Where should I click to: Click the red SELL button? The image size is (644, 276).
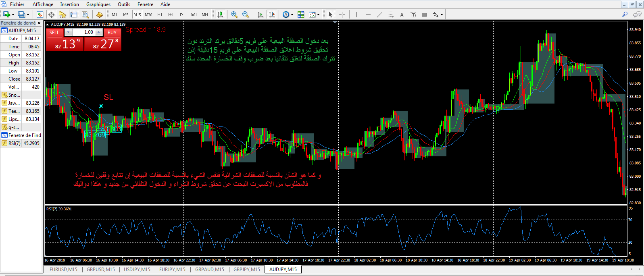[54, 32]
